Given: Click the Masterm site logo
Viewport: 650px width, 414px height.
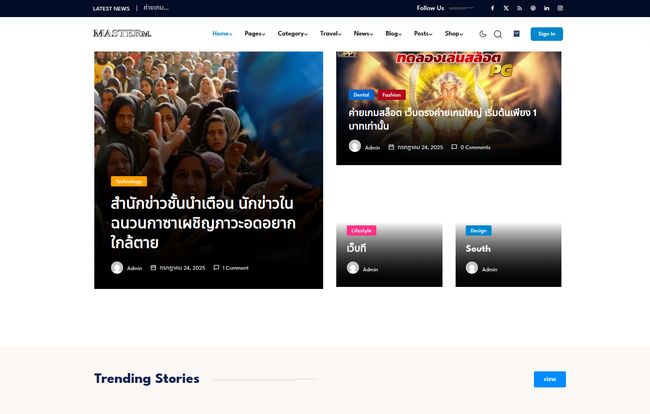Looking at the screenshot, I should click(x=122, y=34).
